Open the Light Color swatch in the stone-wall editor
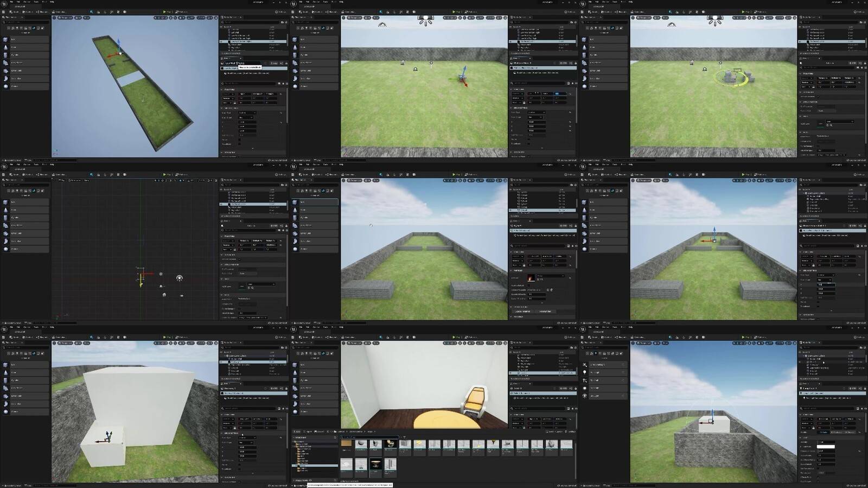The image size is (868, 488). 826,446
